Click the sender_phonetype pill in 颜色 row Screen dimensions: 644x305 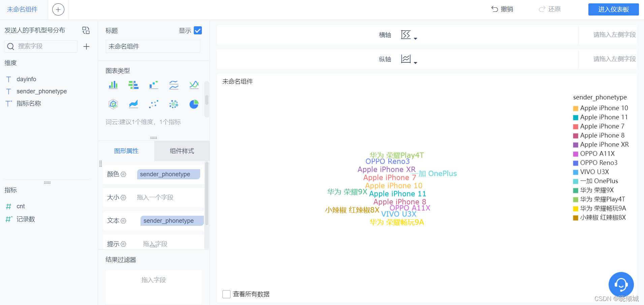[x=168, y=174]
